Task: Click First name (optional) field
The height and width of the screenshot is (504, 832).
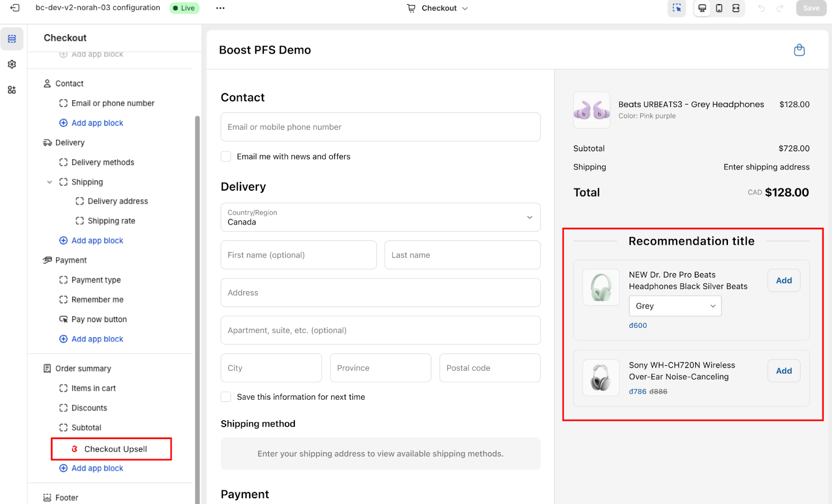Action: pos(298,255)
